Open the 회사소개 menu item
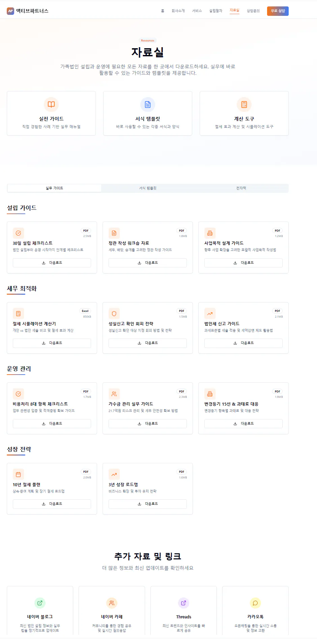The height and width of the screenshot is (644, 317). point(179,11)
